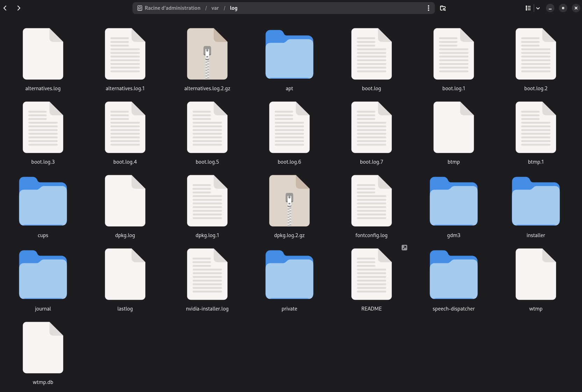Click the 'dpkg.log' file name
Image resolution: width=582 pixels, height=392 pixels.
(125, 235)
